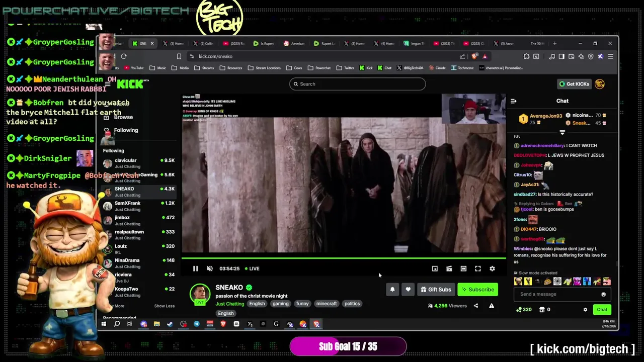Share the stream via share icon
The width and height of the screenshot is (644, 362).
point(476,306)
